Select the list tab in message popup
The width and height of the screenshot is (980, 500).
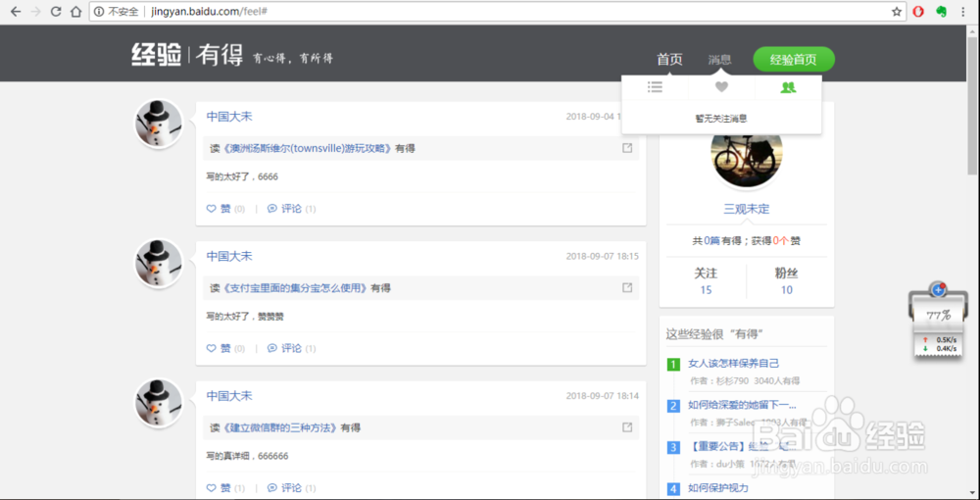click(655, 87)
